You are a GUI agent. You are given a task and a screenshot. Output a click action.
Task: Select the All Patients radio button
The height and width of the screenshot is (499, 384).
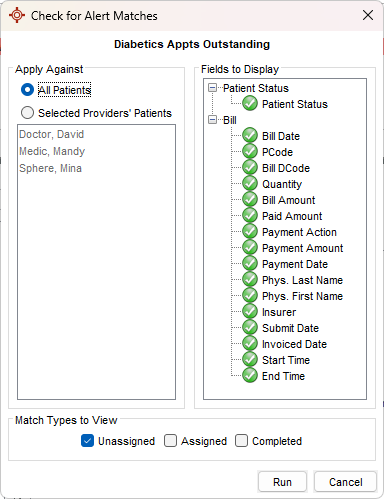pyautogui.click(x=27, y=90)
